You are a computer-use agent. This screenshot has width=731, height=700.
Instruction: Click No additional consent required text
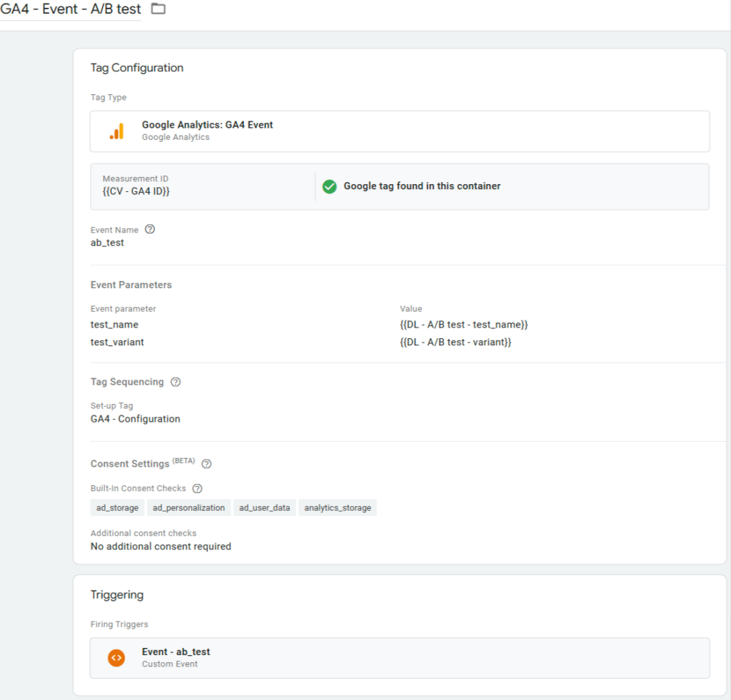(161, 547)
